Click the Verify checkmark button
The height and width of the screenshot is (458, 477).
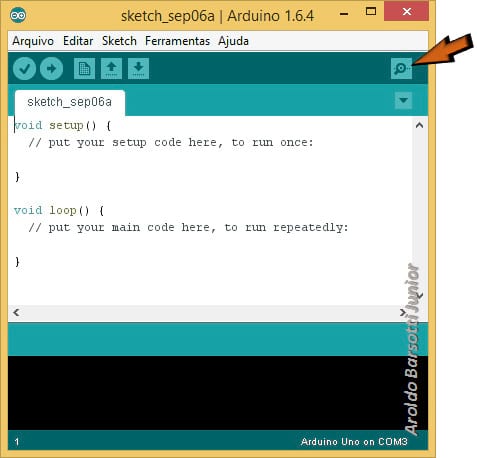coord(24,69)
